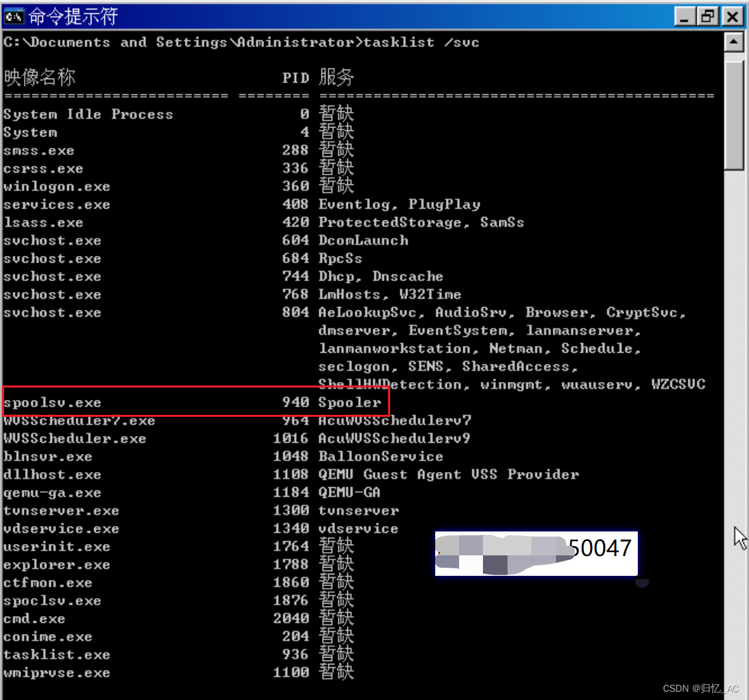Click the 'lsass.exe' process name
Screen dimensions: 749x700
coord(43,222)
